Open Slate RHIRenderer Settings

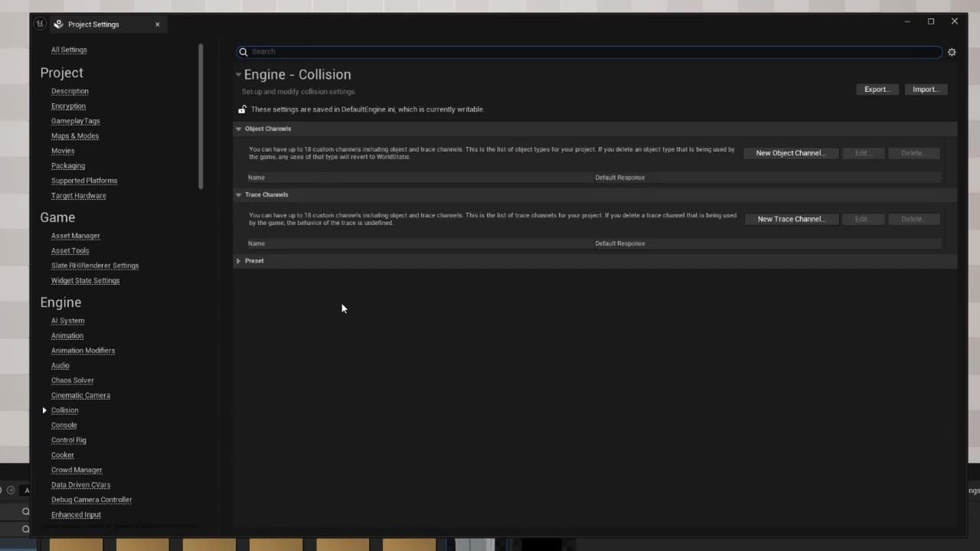pyautogui.click(x=95, y=266)
